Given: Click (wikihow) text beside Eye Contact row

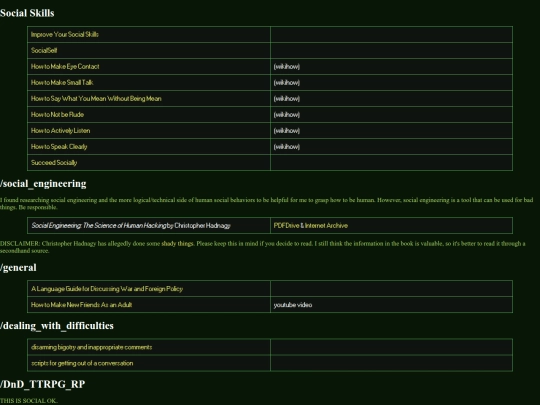Looking at the screenshot, I should 287,66.
